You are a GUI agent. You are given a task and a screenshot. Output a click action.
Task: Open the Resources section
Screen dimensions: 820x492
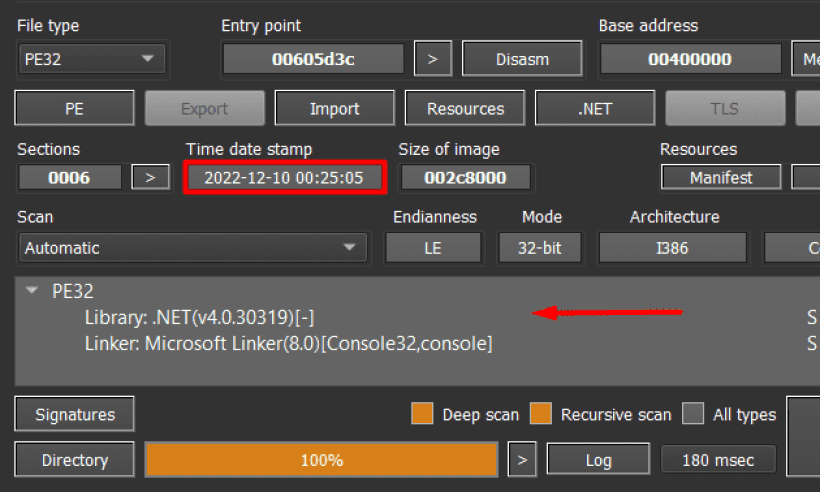coord(465,109)
